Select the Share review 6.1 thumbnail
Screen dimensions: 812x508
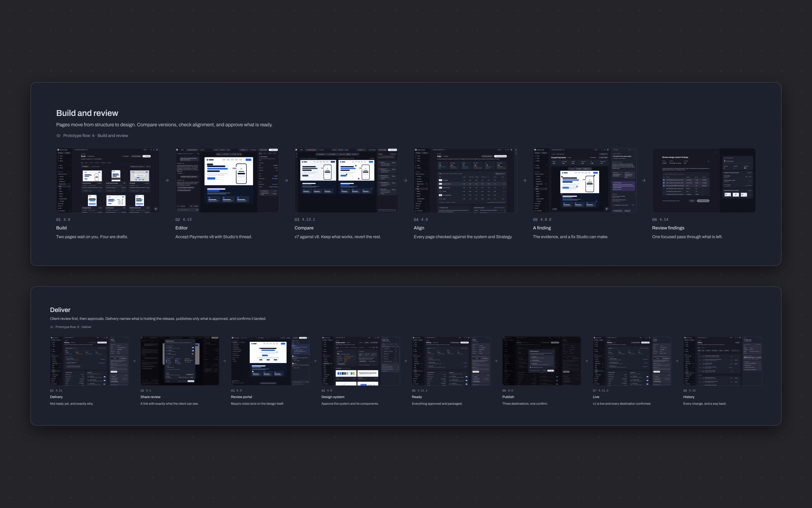click(x=180, y=361)
